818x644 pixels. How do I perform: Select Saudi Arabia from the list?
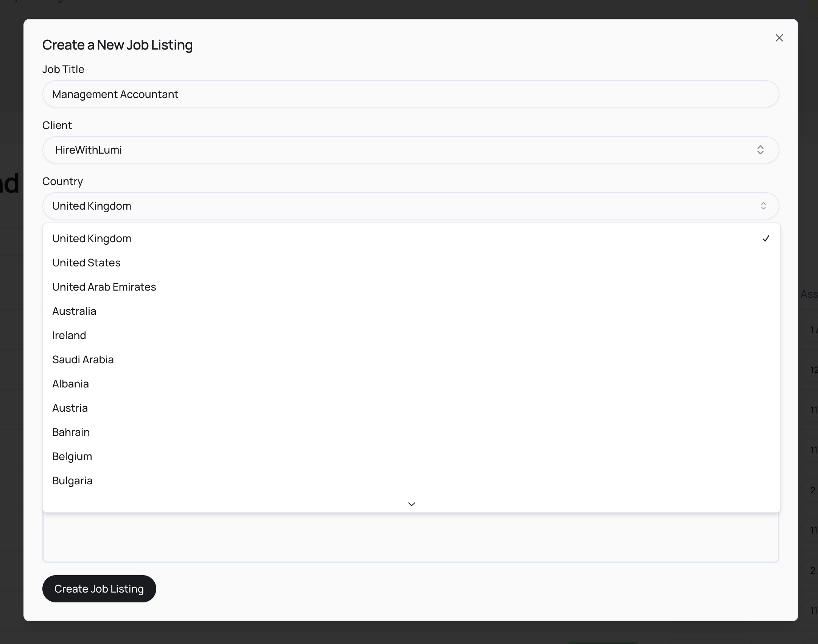(x=83, y=359)
